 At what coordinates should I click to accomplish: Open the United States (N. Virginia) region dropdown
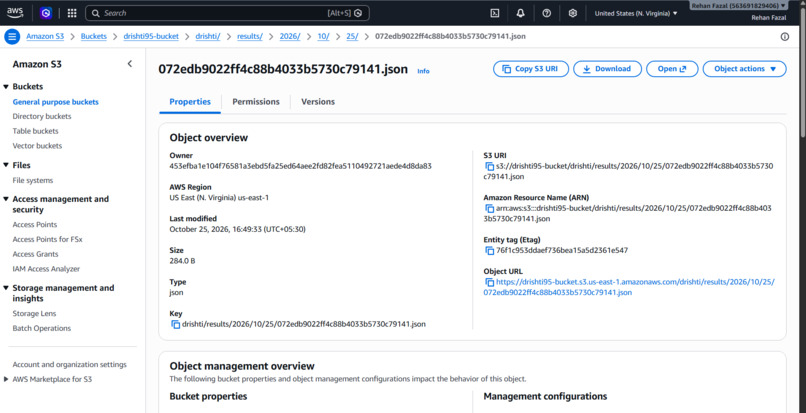pos(636,13)
